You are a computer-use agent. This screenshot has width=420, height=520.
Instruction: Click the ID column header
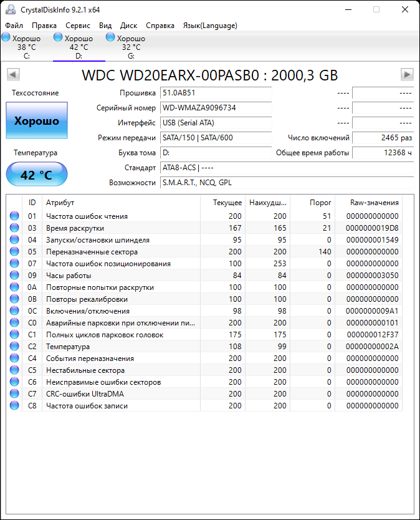point(32,202)
